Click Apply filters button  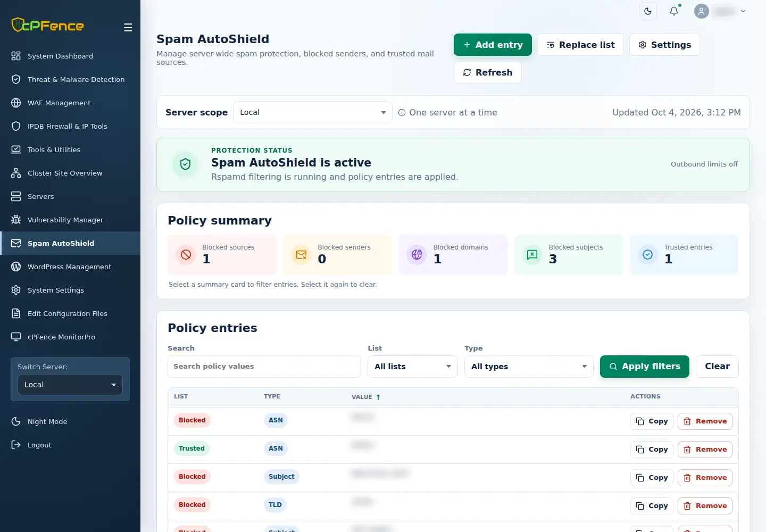(x=645, y=367)
